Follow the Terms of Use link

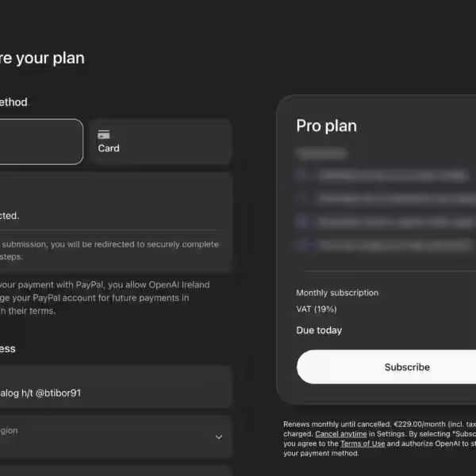click(363, 443)
